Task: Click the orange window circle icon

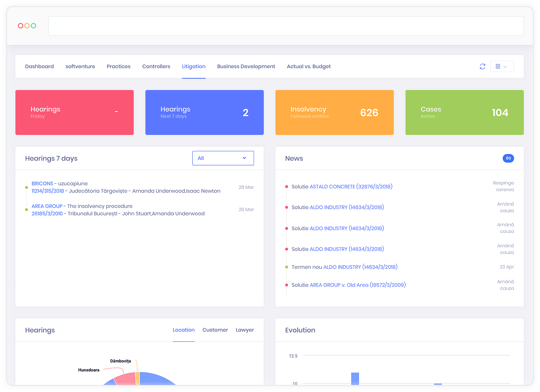Action: click(x=27, y=26)
